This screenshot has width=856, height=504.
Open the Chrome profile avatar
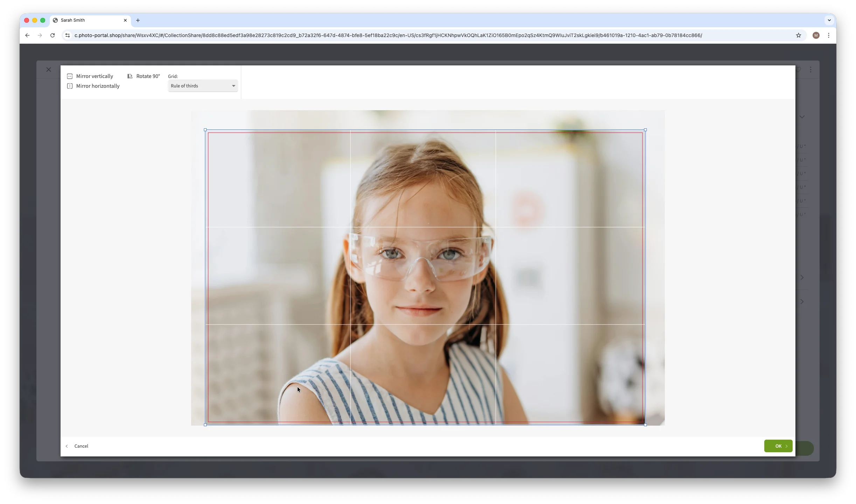[816, 35]
